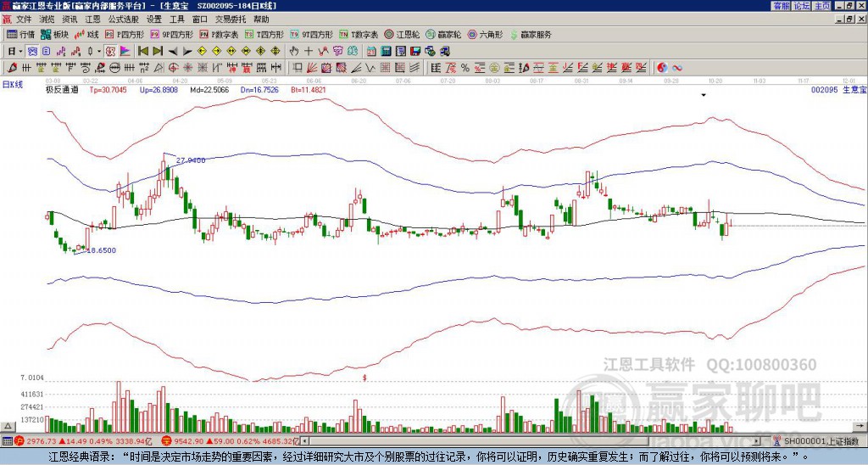Click the 主页 button in title bar
Image resolution: width=868 pixels, height=465 pixels.
(x=822, y=6)
